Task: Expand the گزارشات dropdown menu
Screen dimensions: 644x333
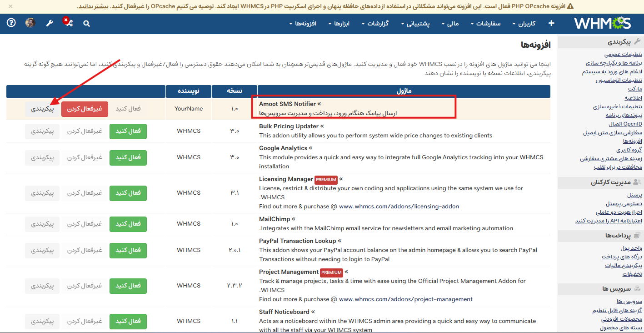Action: coord(375,24)
